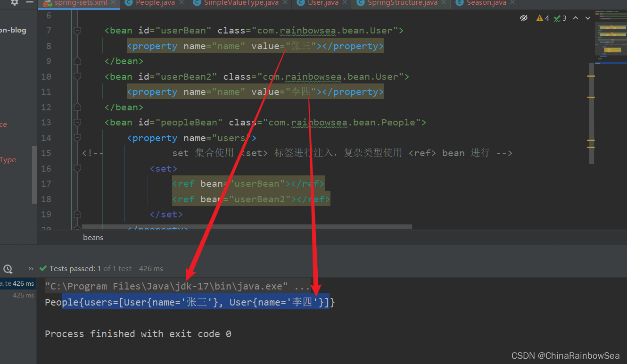Collapse fold end marker on line 19

(77, 215)
